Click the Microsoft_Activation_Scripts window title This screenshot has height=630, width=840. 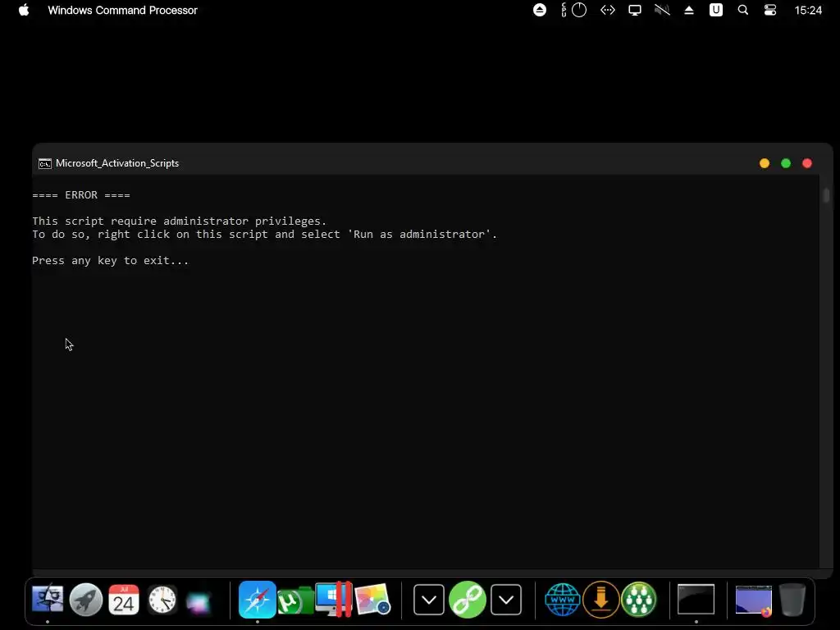[x=117, y=163]
